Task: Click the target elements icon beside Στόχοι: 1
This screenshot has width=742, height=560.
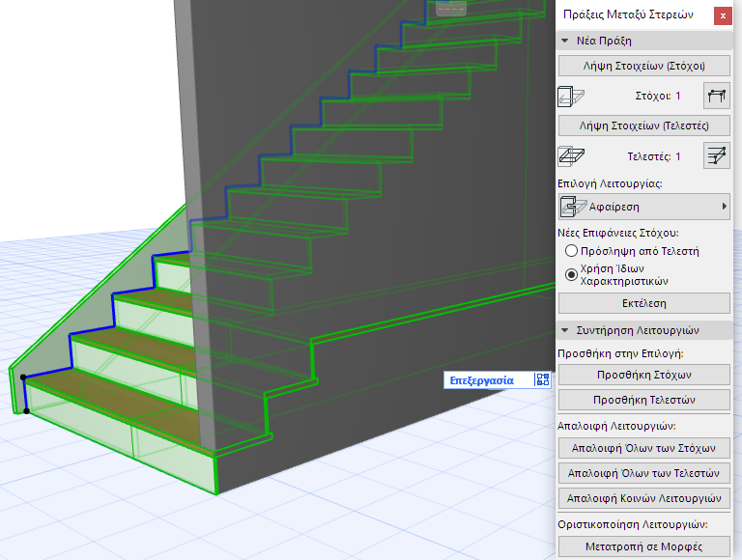Action: tap(571, 96)
